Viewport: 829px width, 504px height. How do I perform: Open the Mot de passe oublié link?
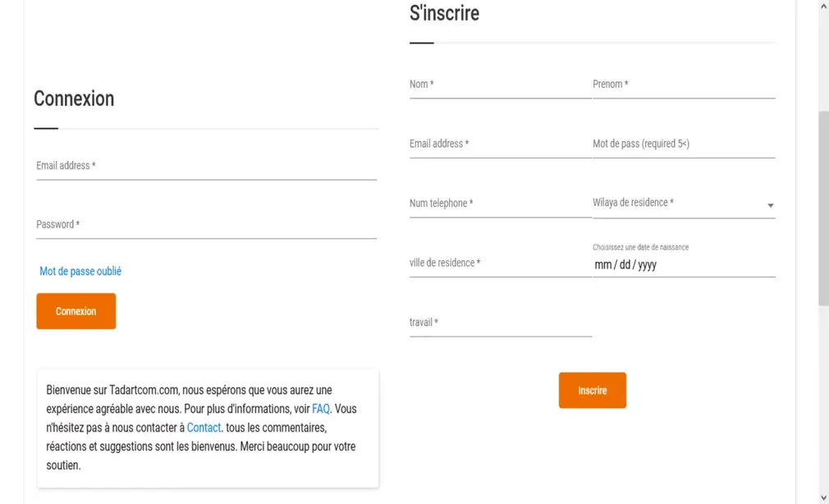coord(80,271)
